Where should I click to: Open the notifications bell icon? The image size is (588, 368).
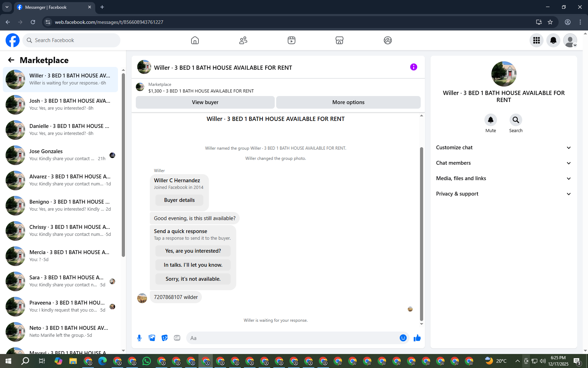coord(553,40)
